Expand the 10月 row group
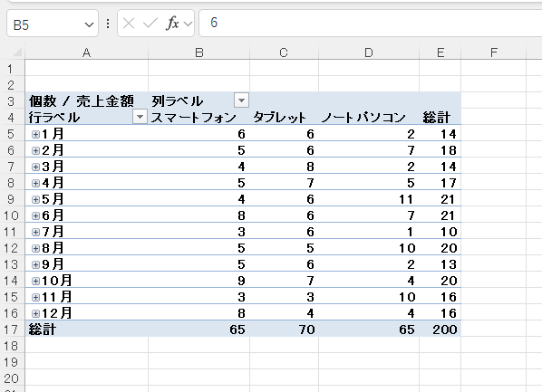542x392 pixels. (x=35, y=281)
